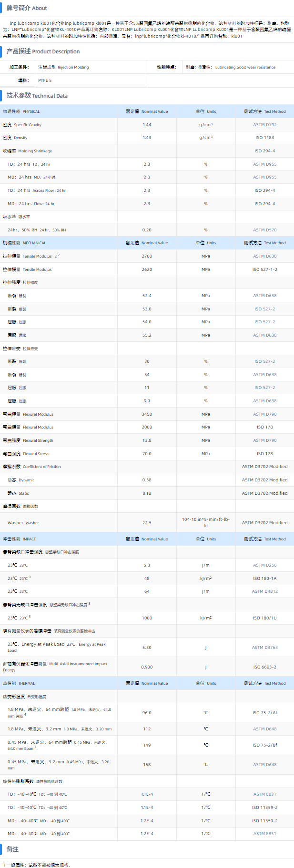Click the ISO 180/1U test method
This screenshot has width=294, height=868.
point(264,618)
